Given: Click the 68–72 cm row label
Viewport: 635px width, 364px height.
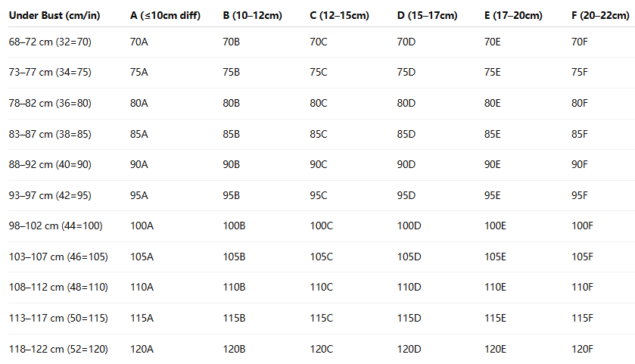Looking at the screenshot, I should click(50, 42).
